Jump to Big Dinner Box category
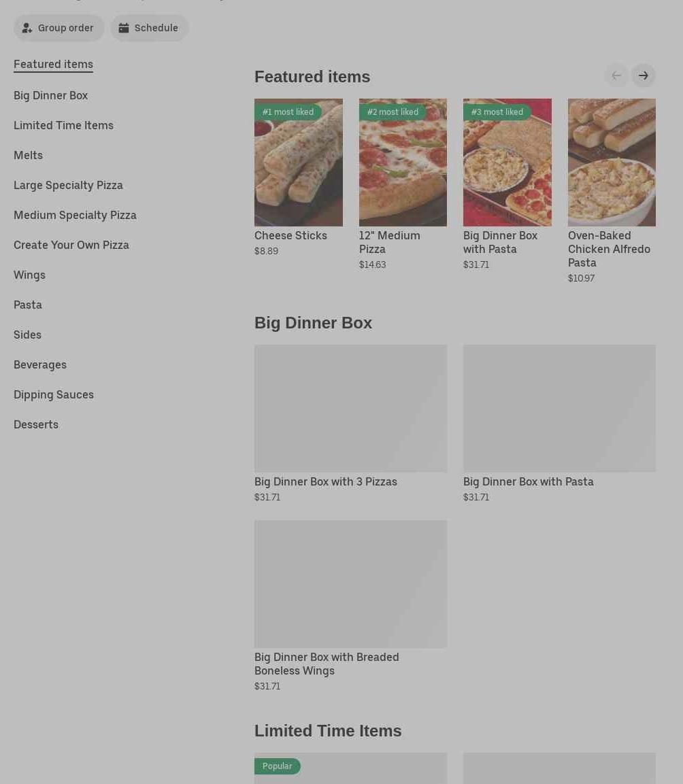The height and width of the screenshot is (784, 683). point(50,95)
